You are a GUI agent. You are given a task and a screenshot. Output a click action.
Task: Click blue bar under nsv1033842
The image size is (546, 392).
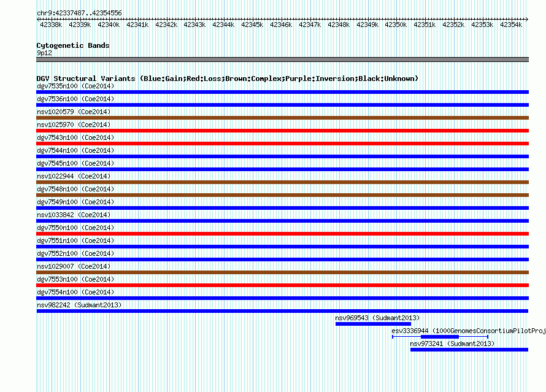[x=282, y=221]
